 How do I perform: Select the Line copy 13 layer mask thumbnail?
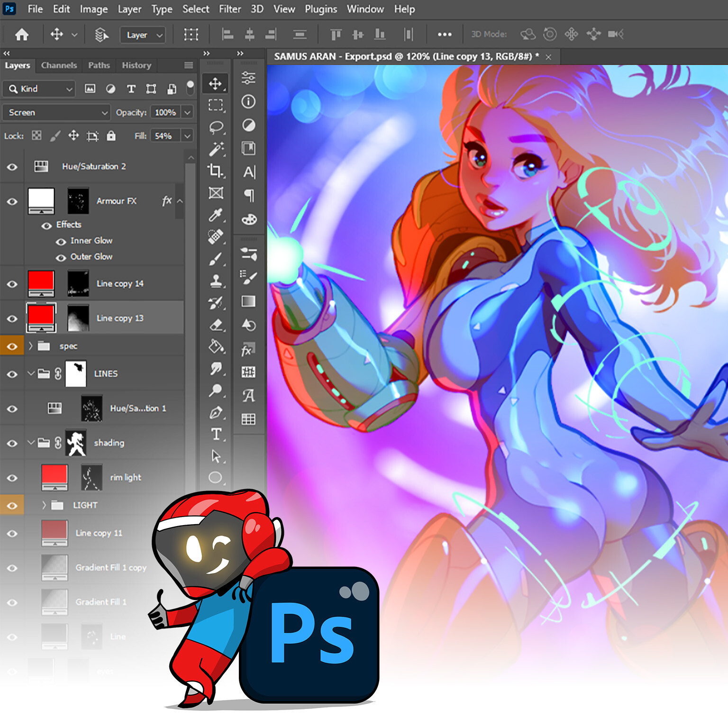[78, 318]
